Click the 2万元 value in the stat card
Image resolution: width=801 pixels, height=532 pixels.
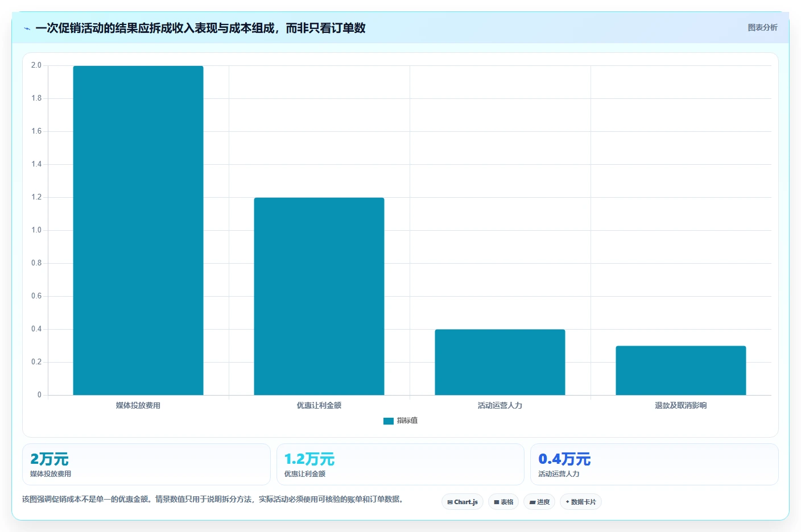pos(49,459)
